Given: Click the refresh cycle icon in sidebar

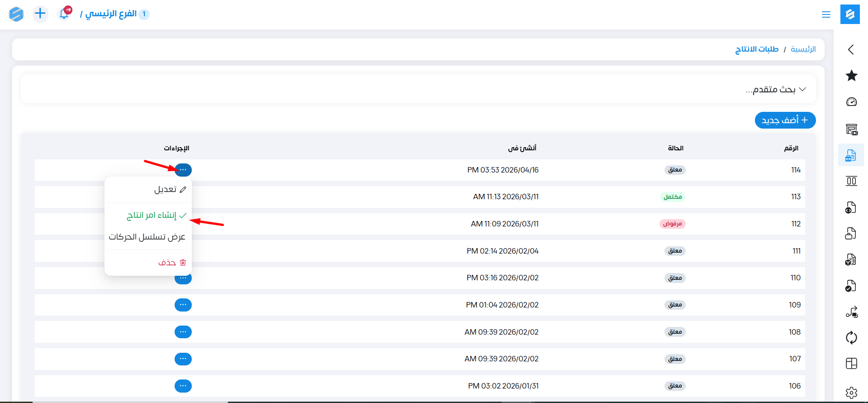Looking at the screenshot, I should [851, 337].
